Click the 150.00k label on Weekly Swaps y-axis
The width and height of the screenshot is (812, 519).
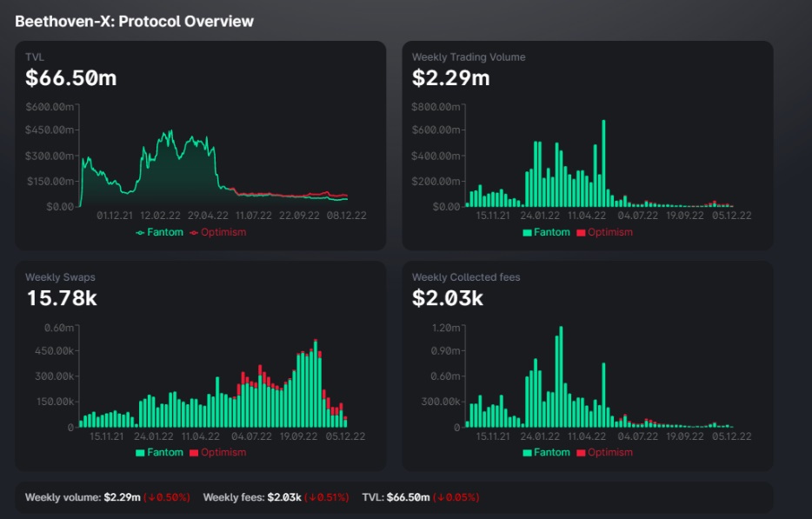coord(55,402)
